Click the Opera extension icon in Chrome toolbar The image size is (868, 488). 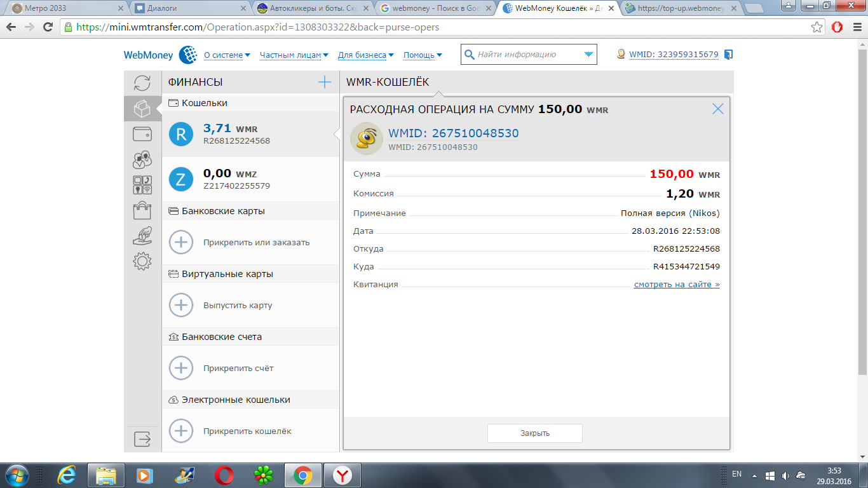pyautogui.click(x=837, y=27)
